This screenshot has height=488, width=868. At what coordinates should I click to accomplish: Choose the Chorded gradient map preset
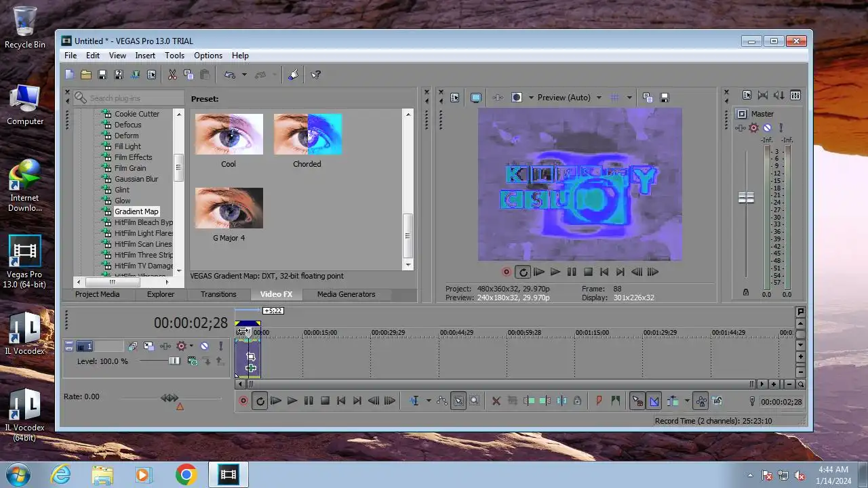[307, 134]
